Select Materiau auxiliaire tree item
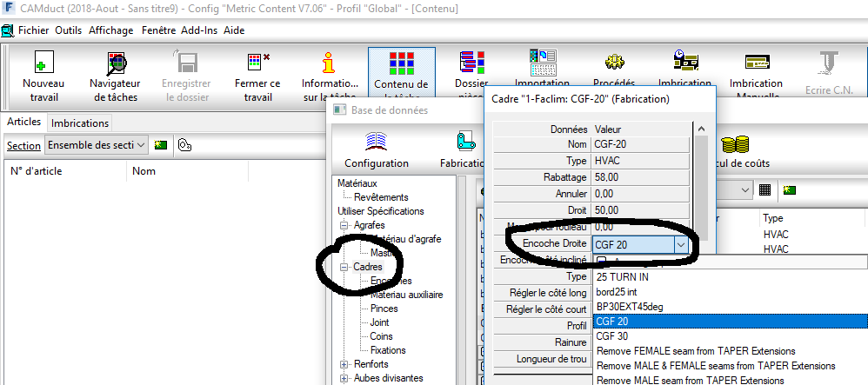This screenshot has width=868, height=385. click(x=406, y=295)
